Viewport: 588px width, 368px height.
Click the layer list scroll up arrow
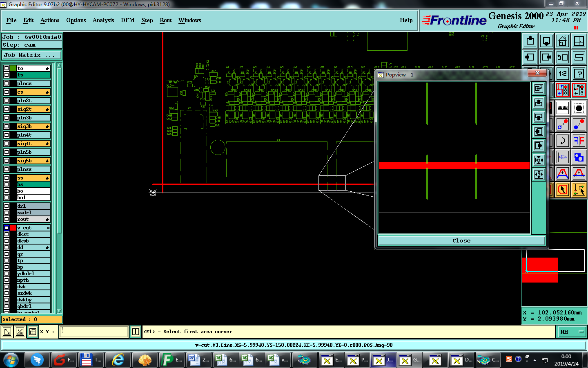[x=59, y=65]
